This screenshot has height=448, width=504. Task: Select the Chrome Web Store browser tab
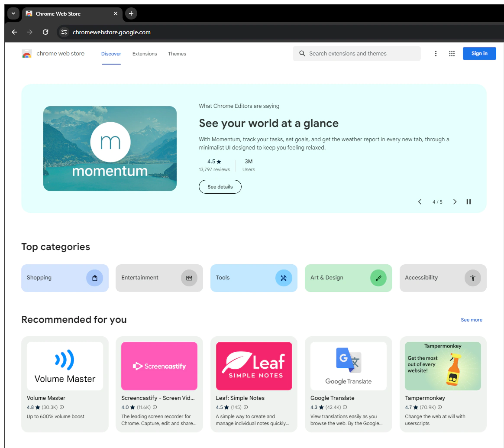tap(72, 14)
